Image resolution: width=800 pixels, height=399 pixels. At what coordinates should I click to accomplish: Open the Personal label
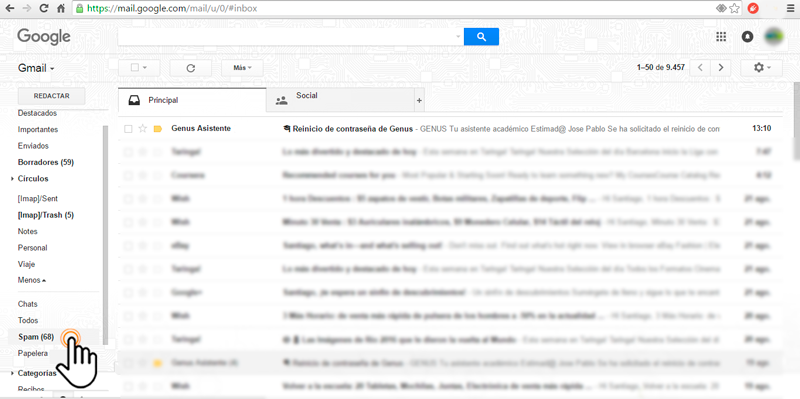point(33,247)
